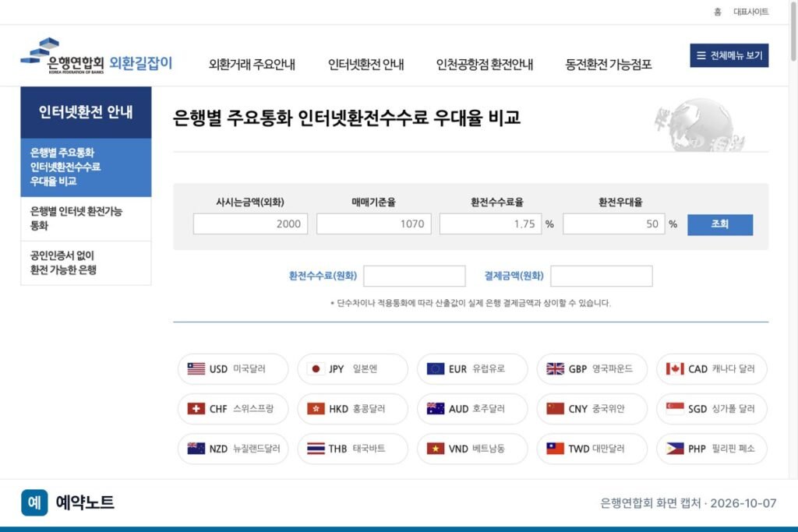Click the 사시는금액(외화) input field
The height and width of the screenshot is (532, 798).
pyautogui.click(x=250, y=224)
